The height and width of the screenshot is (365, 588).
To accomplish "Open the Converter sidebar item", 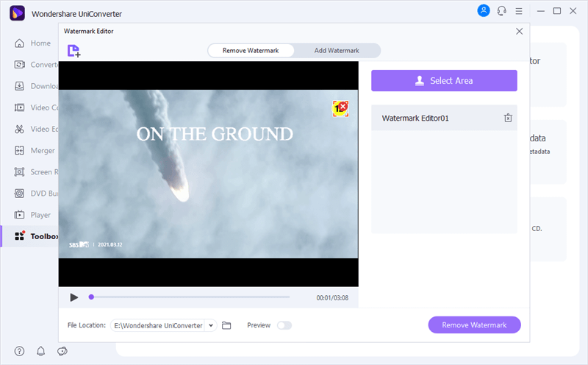I will click(36, 65).
